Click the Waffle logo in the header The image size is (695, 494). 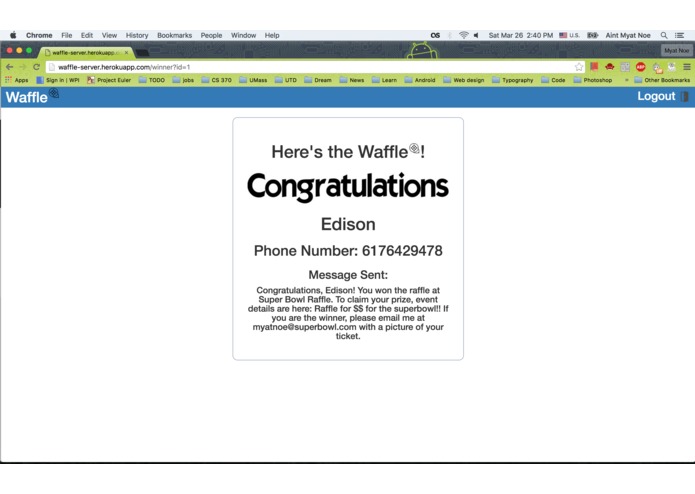tap(32, 96)
